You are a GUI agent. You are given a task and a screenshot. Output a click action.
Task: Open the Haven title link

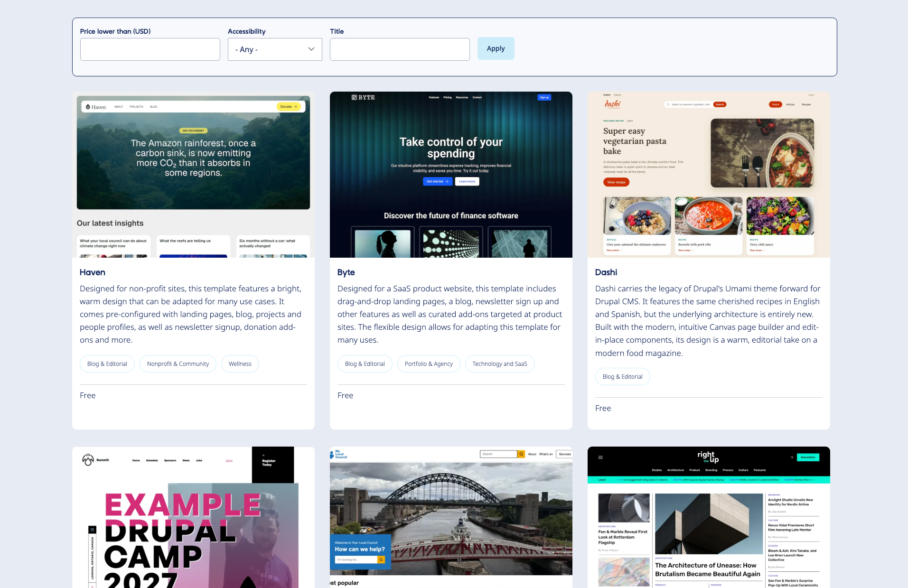(93, 272)
